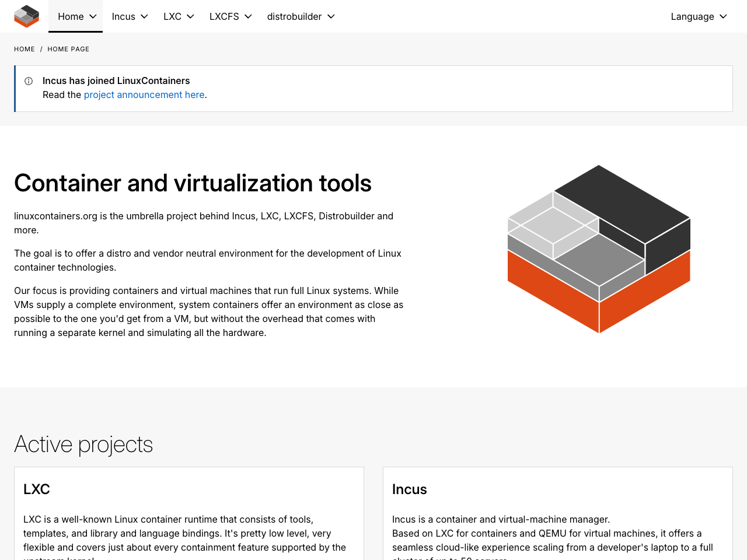Image resolution: width=747 pixels, height=560 pixels.
Task: Open the distrobuilder navigation menu
Action: (x=301, y=16)
